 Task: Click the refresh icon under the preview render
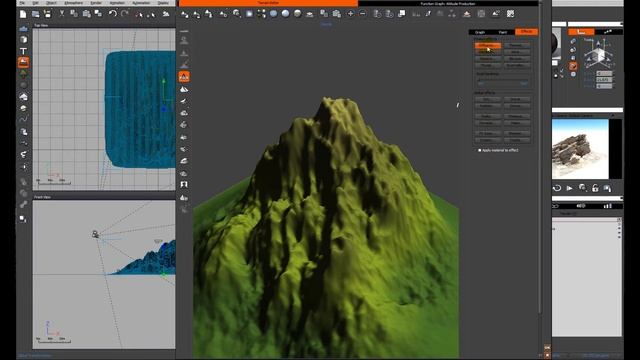(x=557, y=188)
